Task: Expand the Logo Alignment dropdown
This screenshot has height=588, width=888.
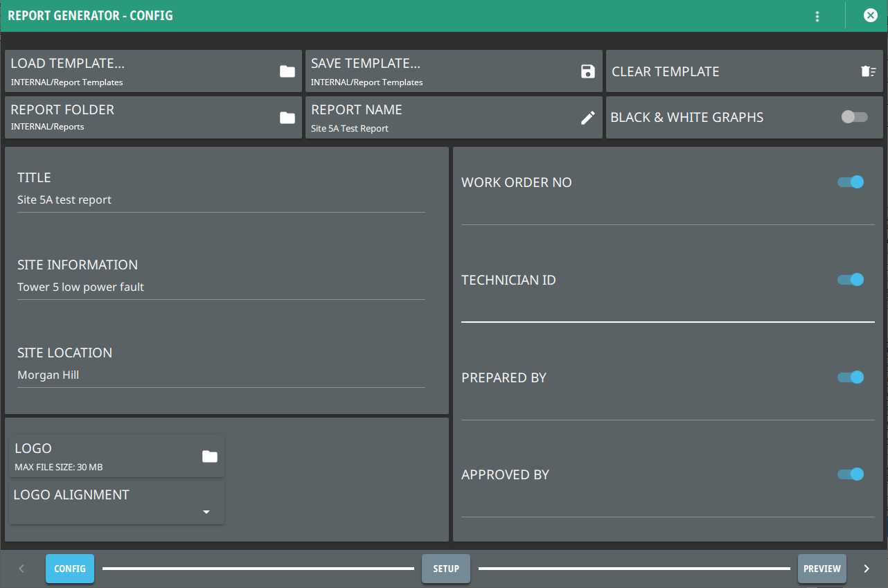Action: (206, 512)
